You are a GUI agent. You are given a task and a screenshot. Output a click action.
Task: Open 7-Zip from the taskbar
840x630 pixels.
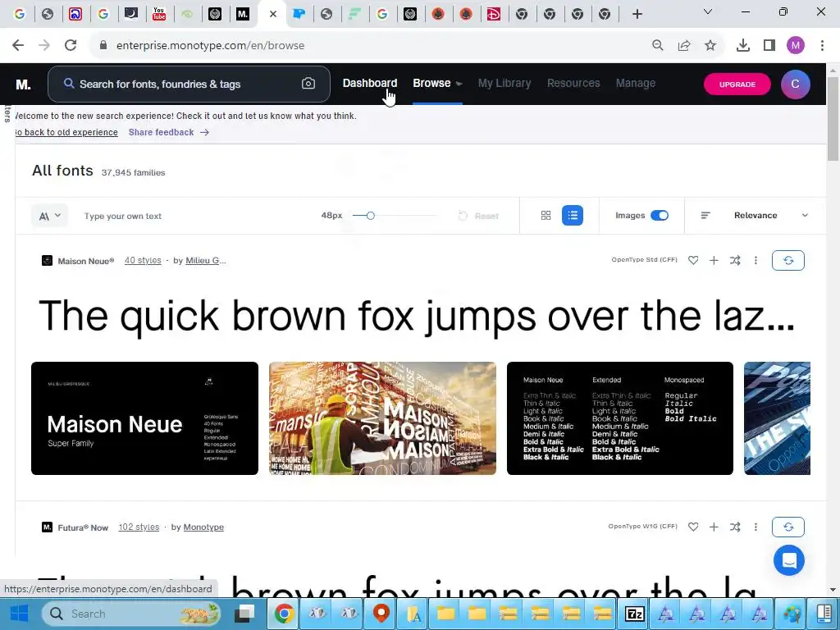pos(634,614)
